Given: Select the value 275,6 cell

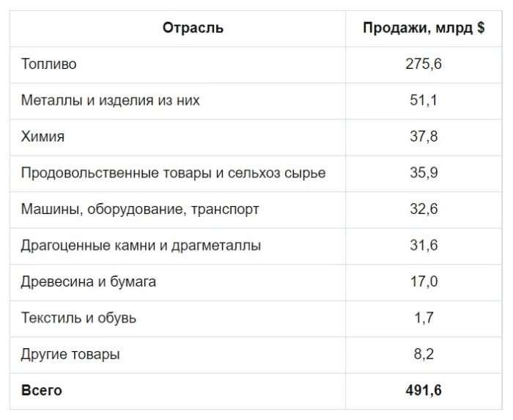Looking at the screenshot, I should 424,65.
